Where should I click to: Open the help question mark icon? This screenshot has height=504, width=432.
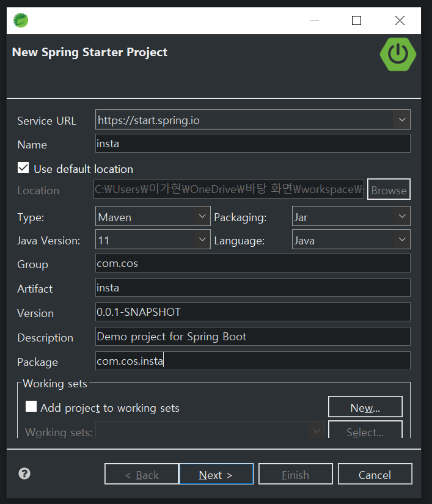(x=24, y=473)
